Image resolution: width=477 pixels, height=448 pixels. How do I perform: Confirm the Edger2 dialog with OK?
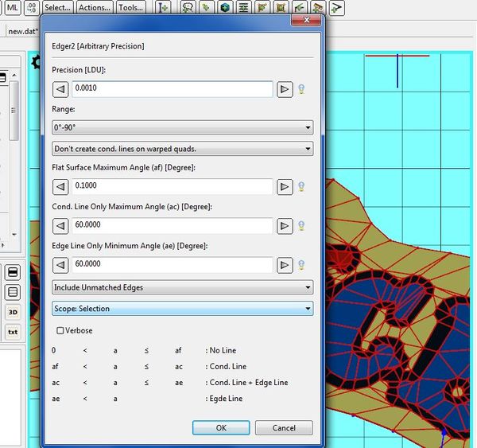[221, 427]
